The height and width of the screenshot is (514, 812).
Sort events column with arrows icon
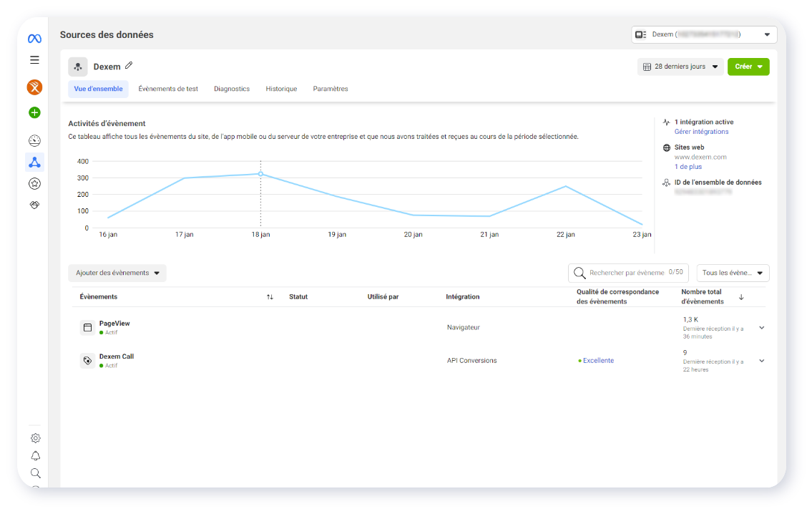(270, 297)
